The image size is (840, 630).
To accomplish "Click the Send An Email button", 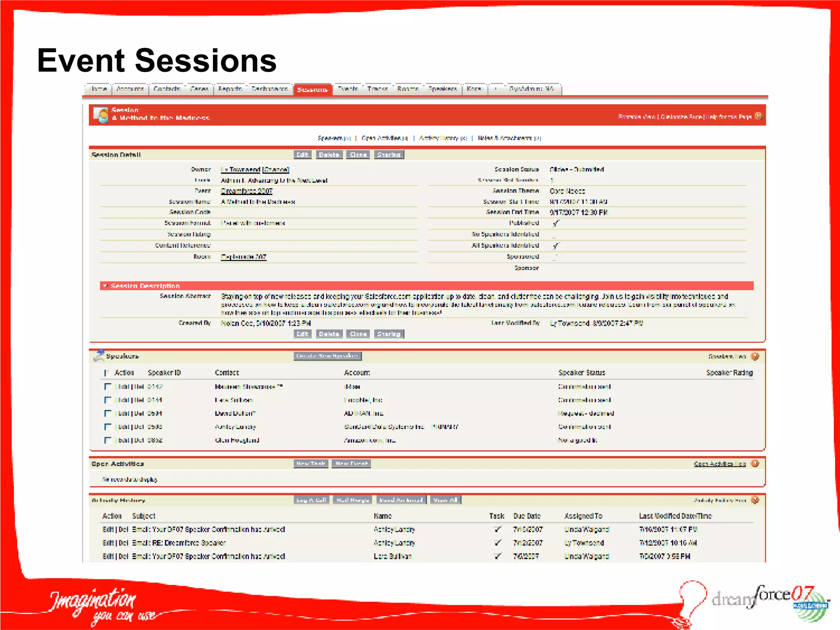I will click(401, 500).
